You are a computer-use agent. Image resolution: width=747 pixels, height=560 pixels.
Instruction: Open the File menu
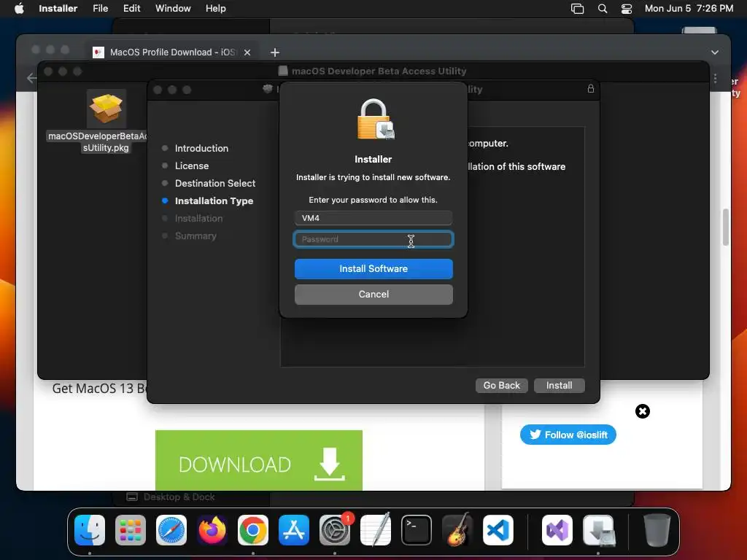[x=100, y=9]
